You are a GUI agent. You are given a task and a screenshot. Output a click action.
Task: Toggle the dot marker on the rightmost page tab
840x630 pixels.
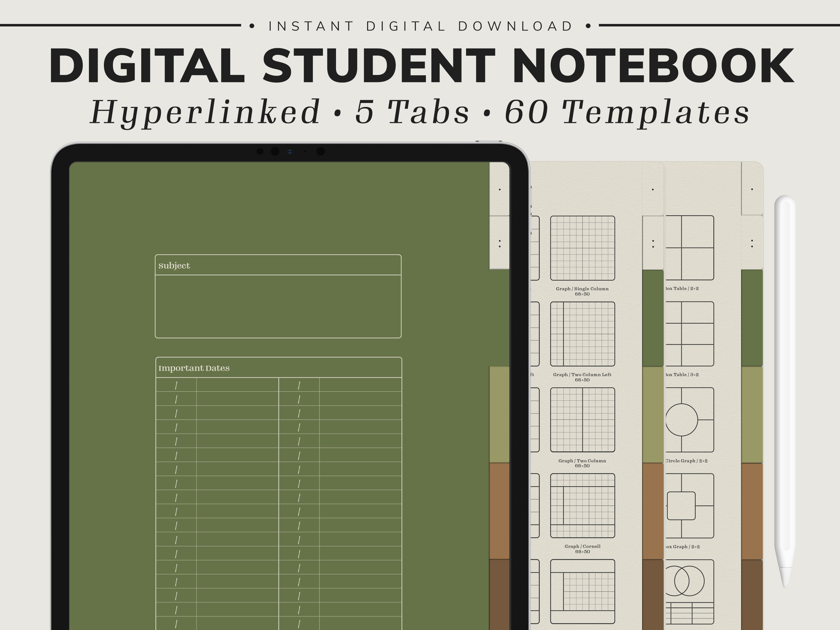(752, 189)
